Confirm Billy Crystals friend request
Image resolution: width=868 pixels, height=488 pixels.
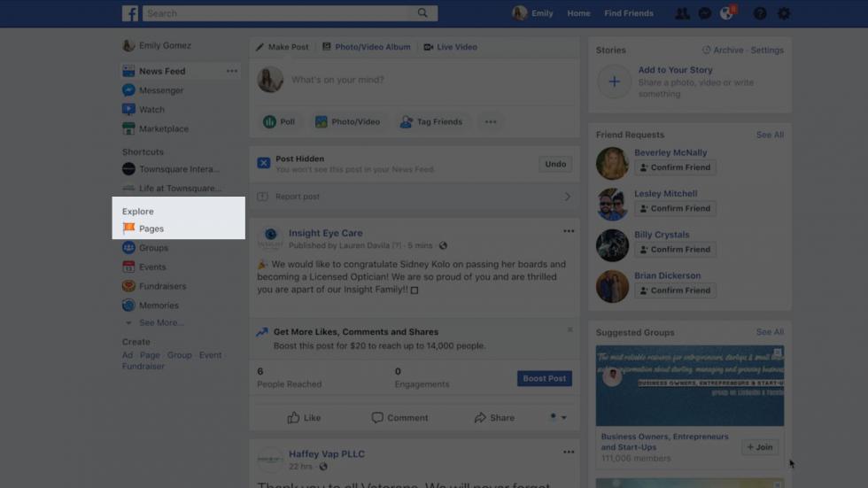pos(675,249)
